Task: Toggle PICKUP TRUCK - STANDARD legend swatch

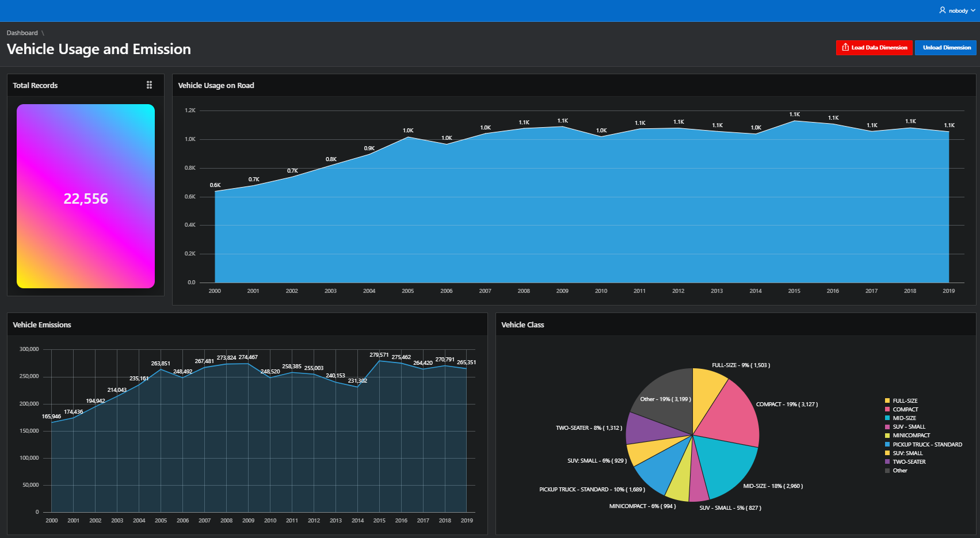Action: pos(887,444)
